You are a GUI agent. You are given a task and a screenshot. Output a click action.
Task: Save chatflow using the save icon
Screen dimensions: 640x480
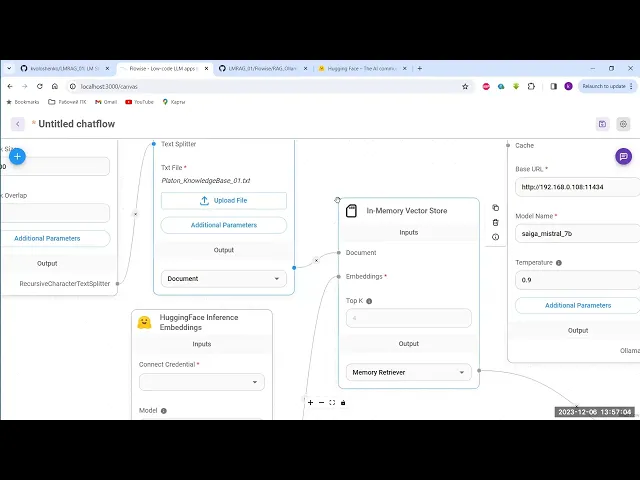pyautogui.click(x=602, y=124)
